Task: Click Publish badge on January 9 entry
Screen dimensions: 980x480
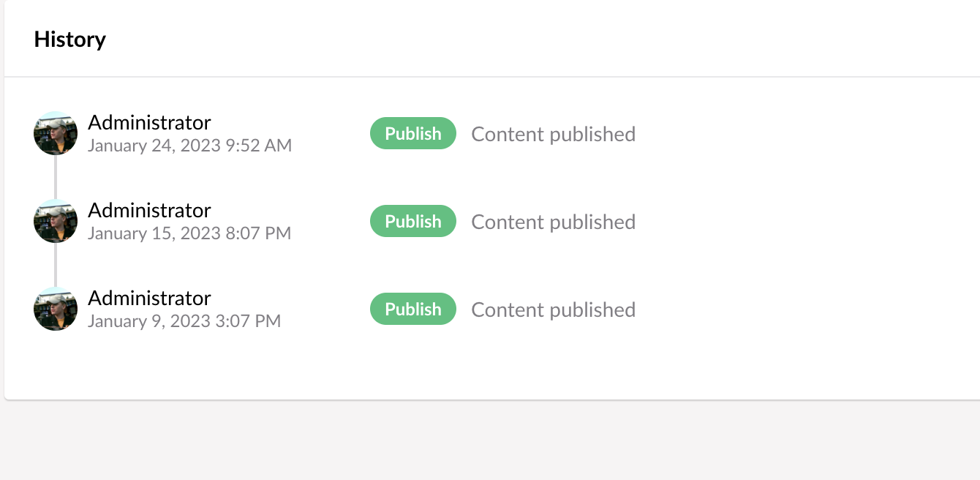Action: pyautogui.click(x=413, y=309)
